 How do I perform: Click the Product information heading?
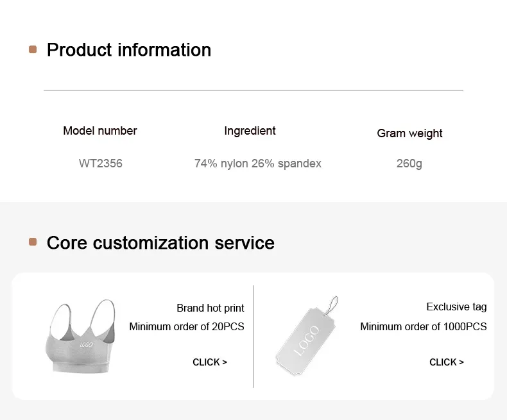coord(129,50)
